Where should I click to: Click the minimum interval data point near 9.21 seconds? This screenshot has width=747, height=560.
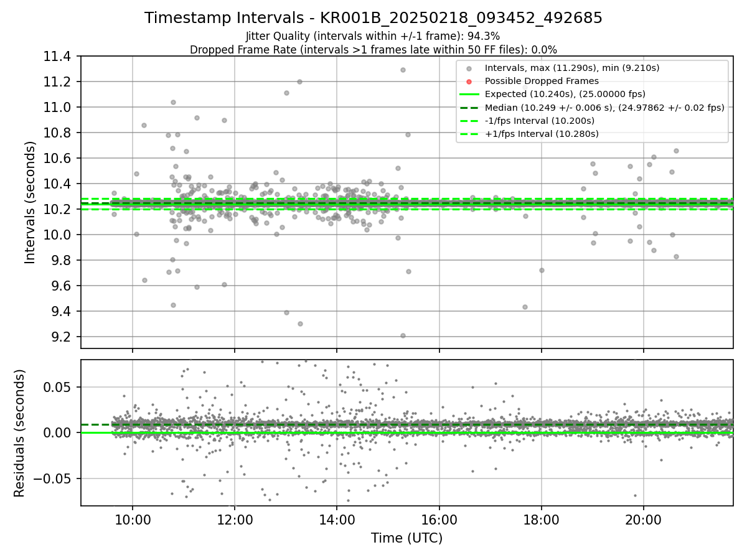pyautogui.click(x=403, y=335)
